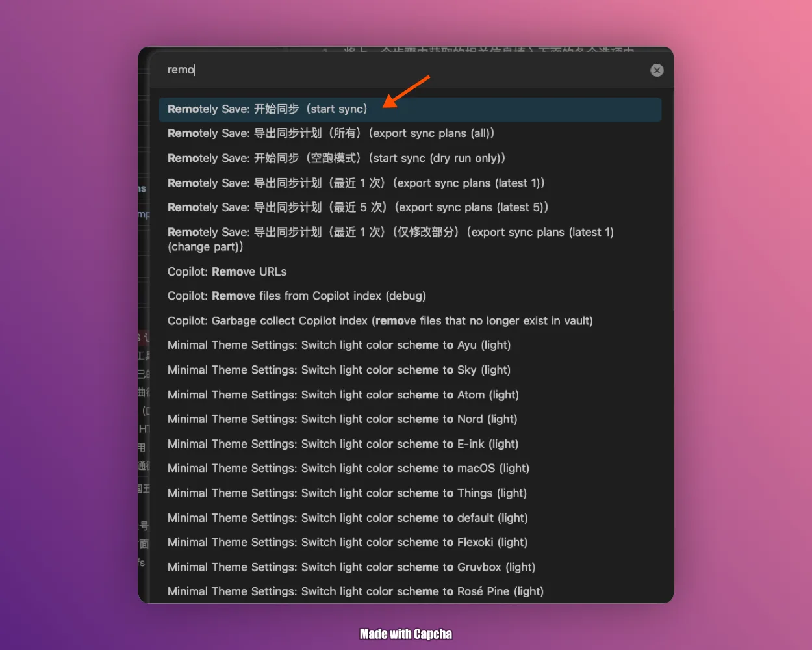
Task: Switch light color scheme to Gruvbox
Action: click(410, 567)
